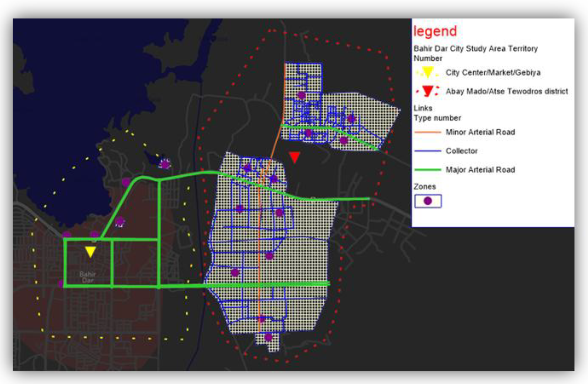Click the 'Minor Arterial Road' legend text

pos(480,132)
